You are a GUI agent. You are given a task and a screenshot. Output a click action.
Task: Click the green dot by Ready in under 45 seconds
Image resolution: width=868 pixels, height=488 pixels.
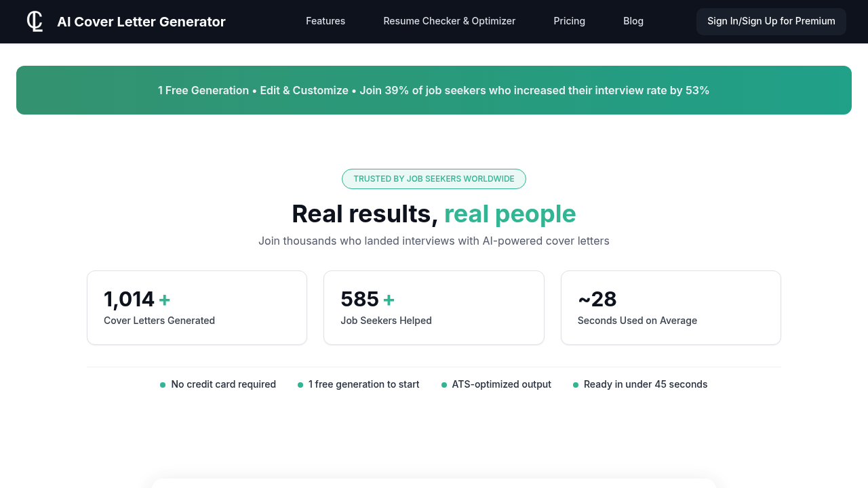pyautogui.click(x=575, y=384)
